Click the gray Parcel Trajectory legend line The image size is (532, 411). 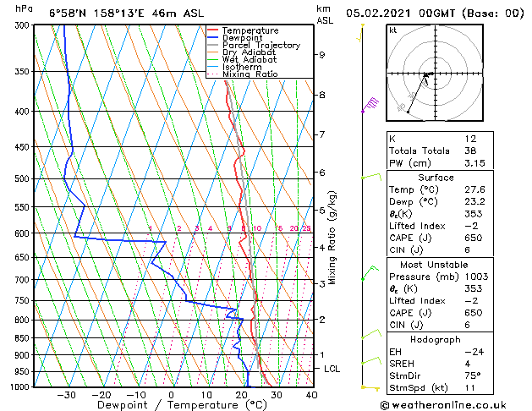[x=213, y=45]
